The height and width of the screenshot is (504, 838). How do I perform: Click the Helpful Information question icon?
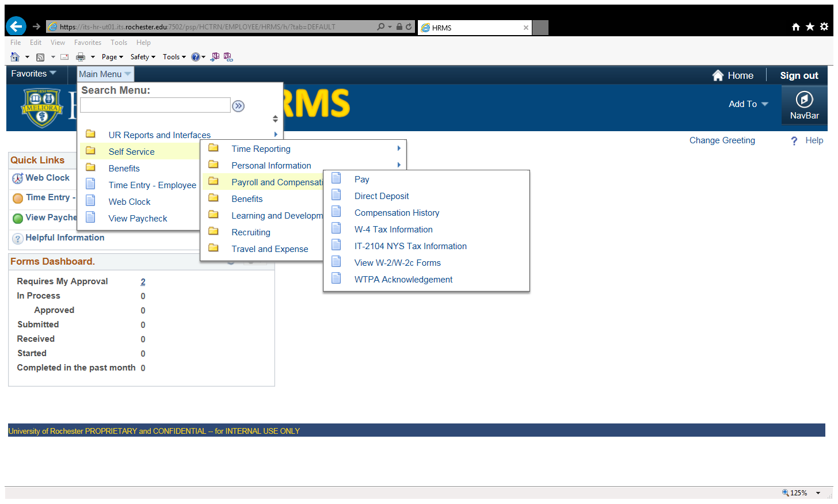[x=18, y=238]
